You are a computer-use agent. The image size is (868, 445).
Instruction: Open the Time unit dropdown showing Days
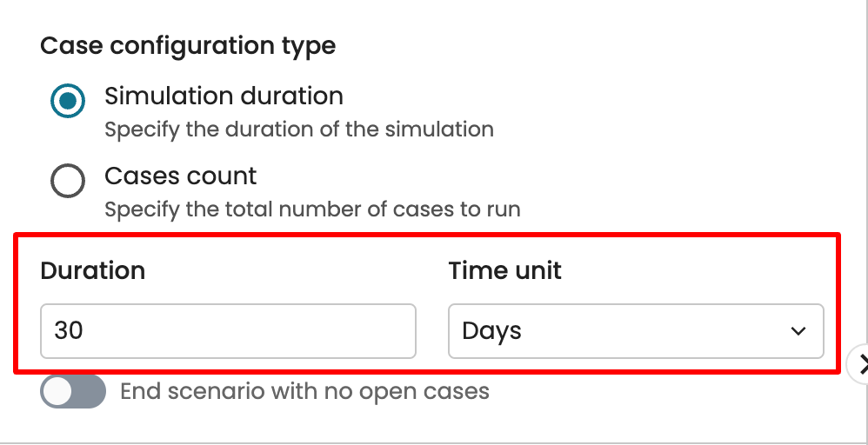pos(635,331)
